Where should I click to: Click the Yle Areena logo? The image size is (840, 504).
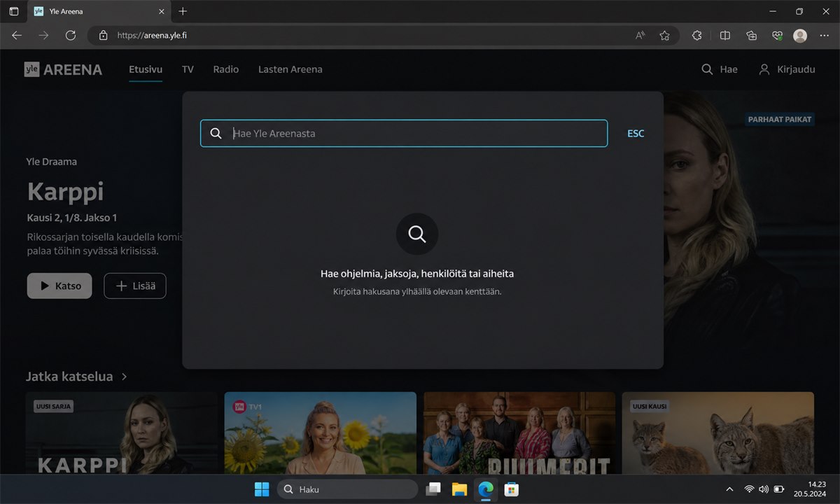(x=63, y=69)
